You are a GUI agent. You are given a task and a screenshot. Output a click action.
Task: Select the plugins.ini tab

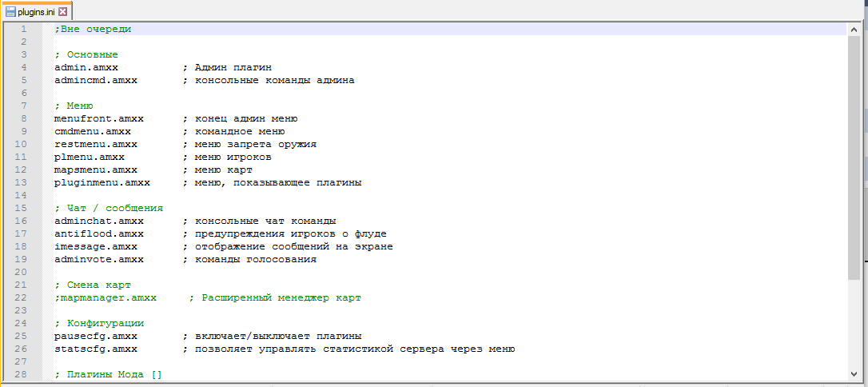coord(36,11)
